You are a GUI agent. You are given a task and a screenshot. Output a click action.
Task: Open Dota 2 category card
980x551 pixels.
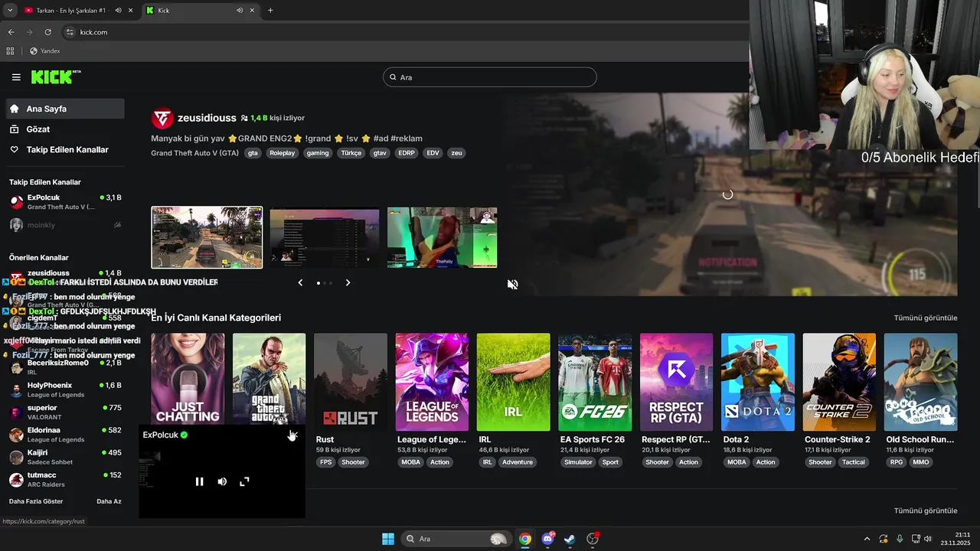pyautogui.click(x=758, y=382)
